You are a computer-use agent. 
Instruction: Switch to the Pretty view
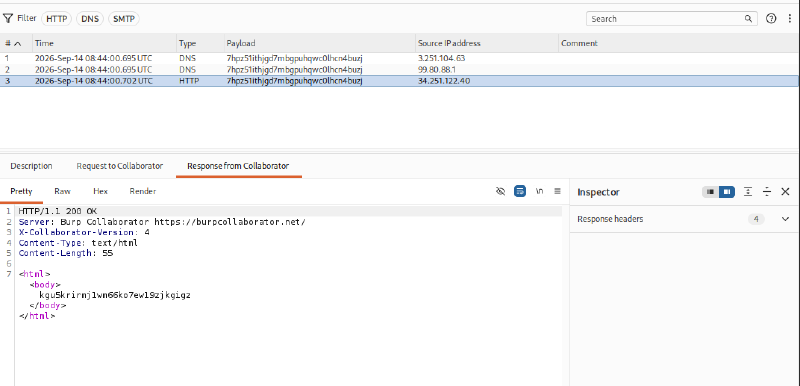(x=21, y=191)
